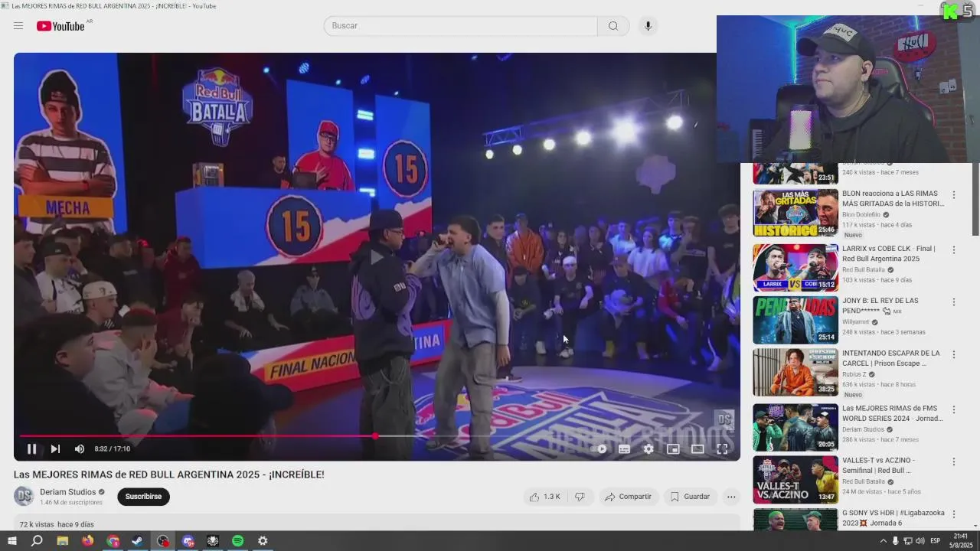Click the video timestamp 8:32 / 17:10
980x551 pixels.
pos(113,449)
